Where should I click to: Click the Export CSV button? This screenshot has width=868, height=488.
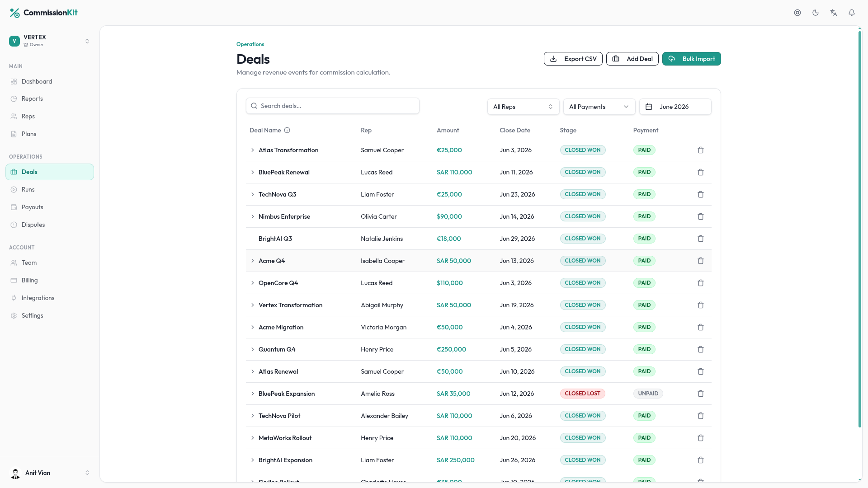tap(573, 59)
